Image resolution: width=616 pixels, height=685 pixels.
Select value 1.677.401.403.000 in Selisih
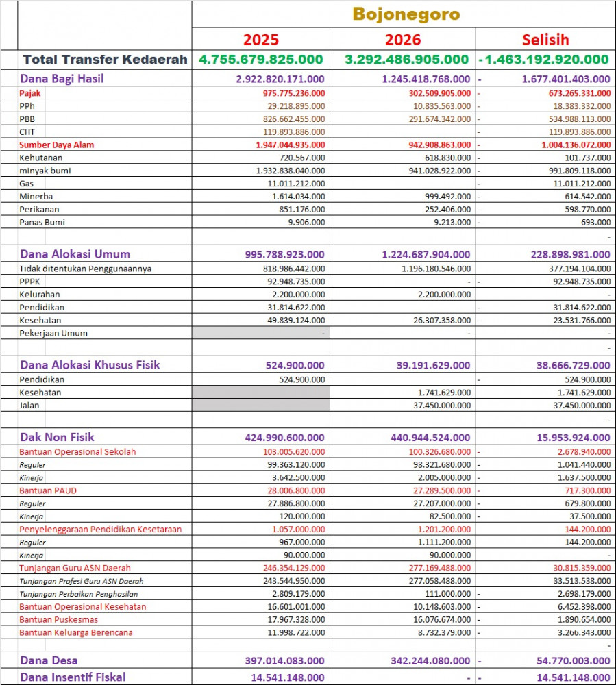566,79
